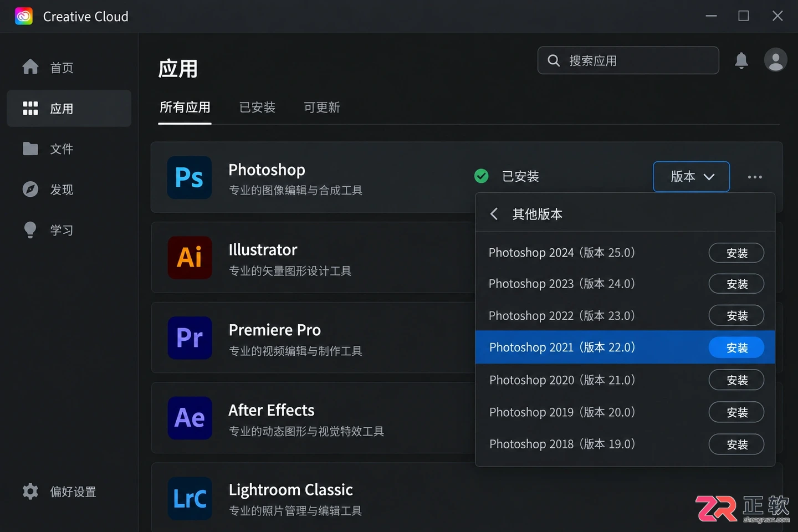Click the Photoshop Ps app icon
The height and width of the screenshot is (532, 798).
pyautogui.click(x=190, y=177)
